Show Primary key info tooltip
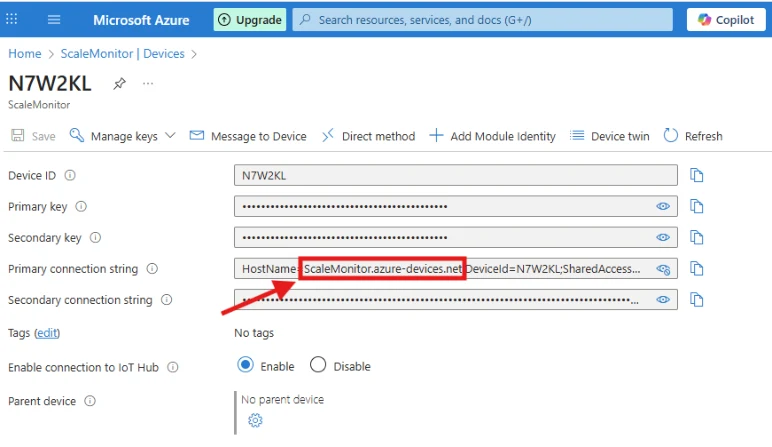 click(81, 207)
